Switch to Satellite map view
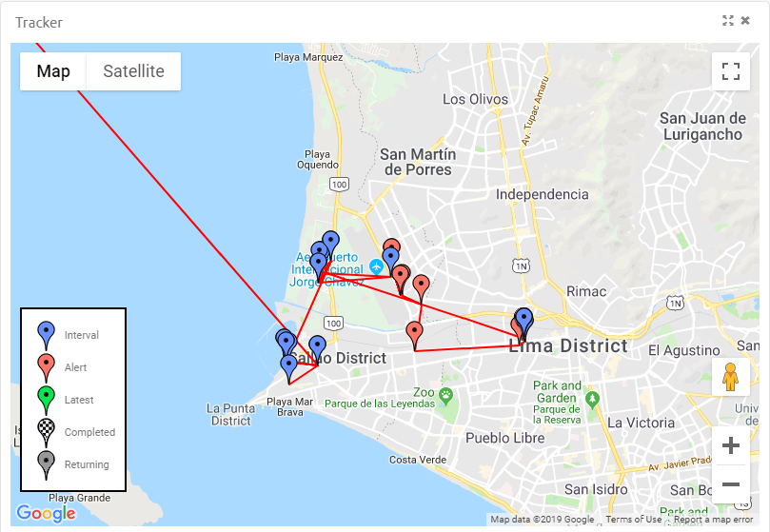This screenshot has height=532, width=770. 133,71
